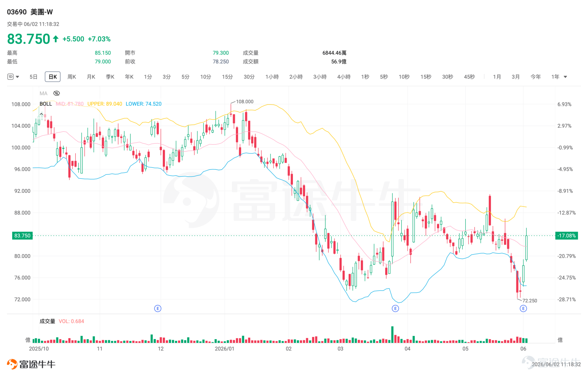Screen dimensions: 588x376
Task: Click the 83.750 current price axis tag
Action: 22,235
